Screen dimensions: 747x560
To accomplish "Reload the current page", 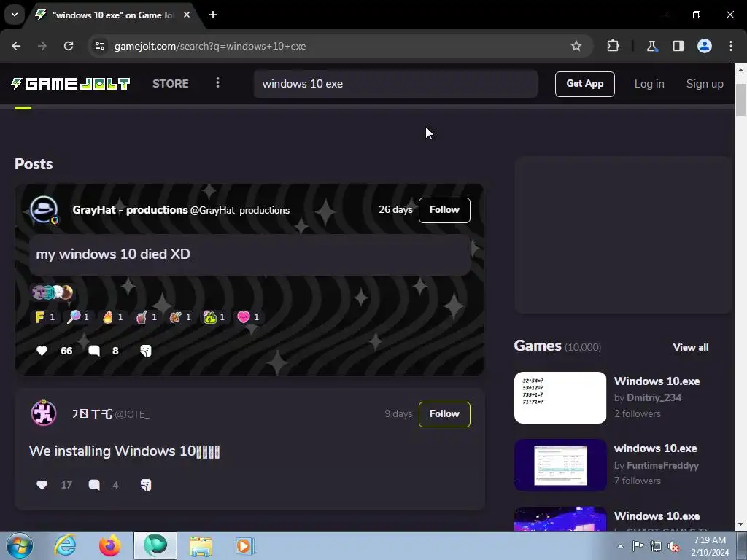I will click(x=69, y=46).
